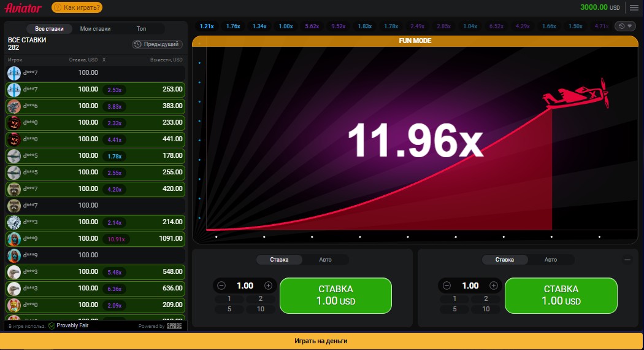Show Предыдущий round bets
Image resolution: width=644 pixels, height=350 pixels.
click(158, 44)
